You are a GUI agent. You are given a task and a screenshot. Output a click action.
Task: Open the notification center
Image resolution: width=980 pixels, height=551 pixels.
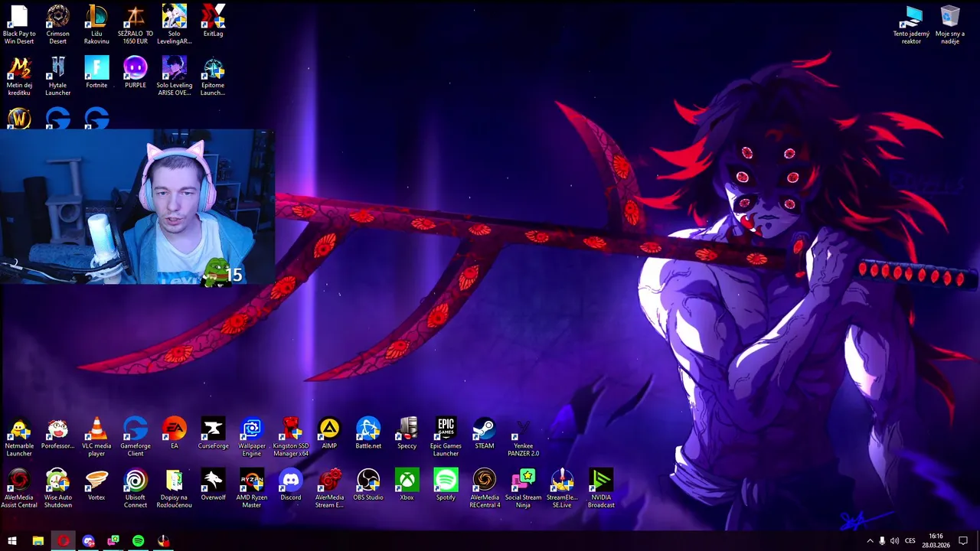(963, 541)
